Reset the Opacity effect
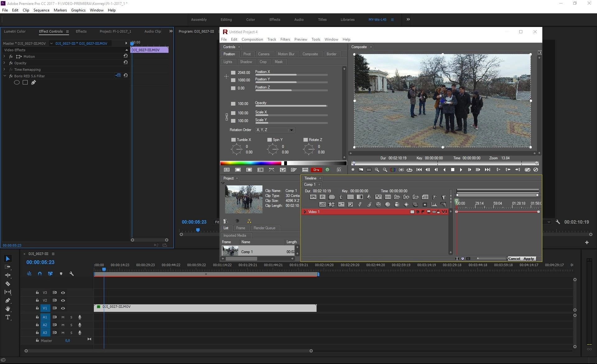 (126, 62)
